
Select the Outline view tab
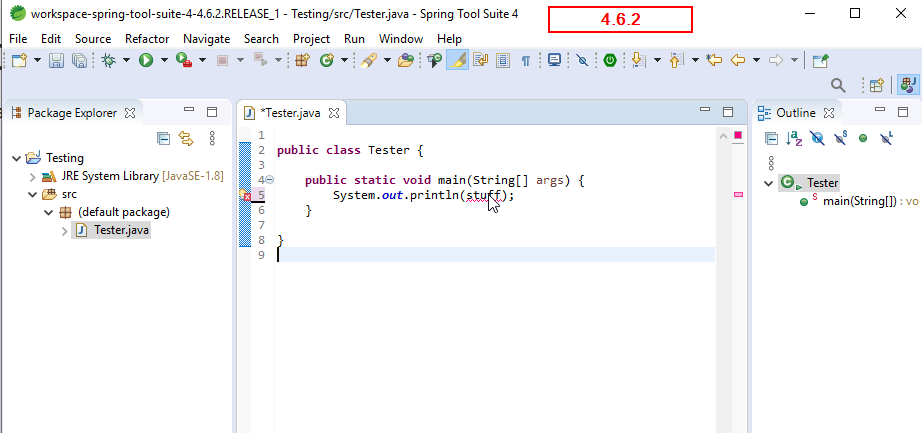[x=796, y=113]
